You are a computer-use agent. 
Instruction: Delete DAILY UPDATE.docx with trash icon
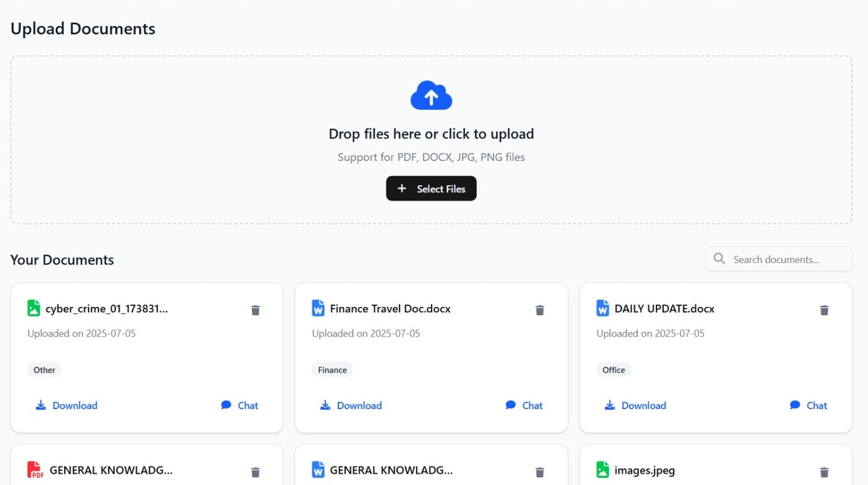pyautogui.click(x=824, y=310)
